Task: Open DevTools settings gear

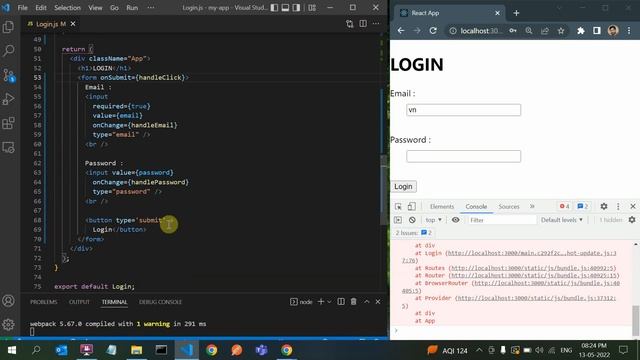Action: coord(604,207)
